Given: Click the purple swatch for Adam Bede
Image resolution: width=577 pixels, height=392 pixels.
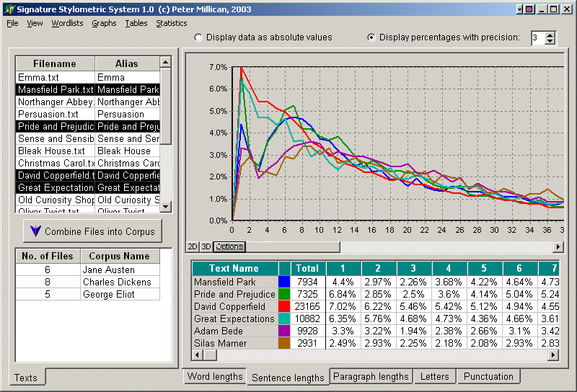Looking at the screenshot, I should [284, 331].
